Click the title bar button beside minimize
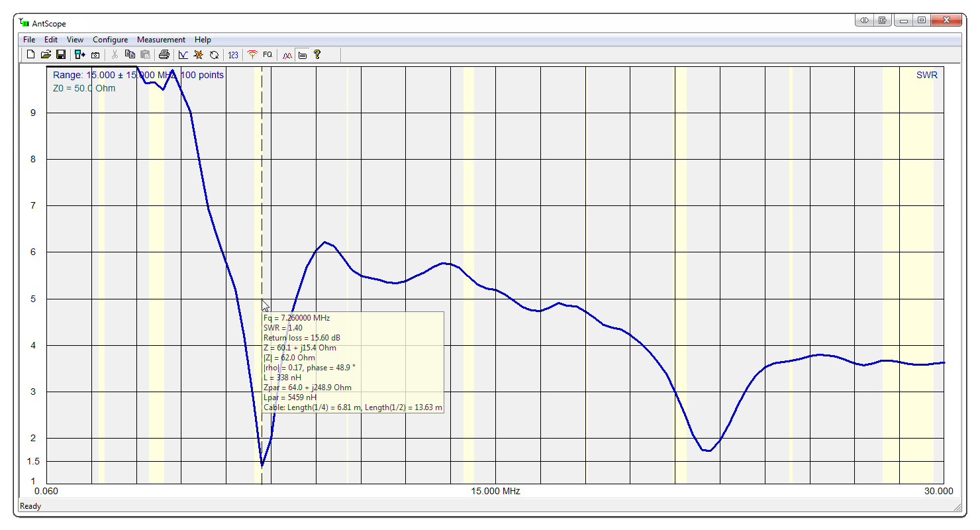This screenshot has height=530, width=980. point(883,21)
